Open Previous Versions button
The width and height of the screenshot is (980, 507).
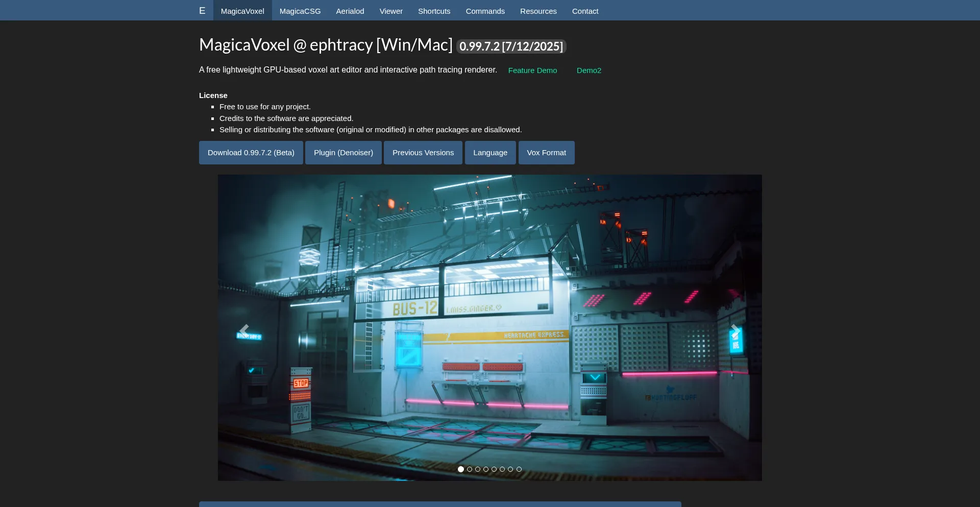(x=423, y=153)
